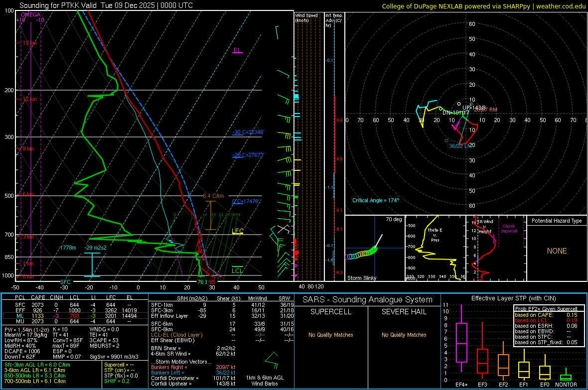
Task: Click the Wind Speed (knots) panel header
Action: coord(306,17)
